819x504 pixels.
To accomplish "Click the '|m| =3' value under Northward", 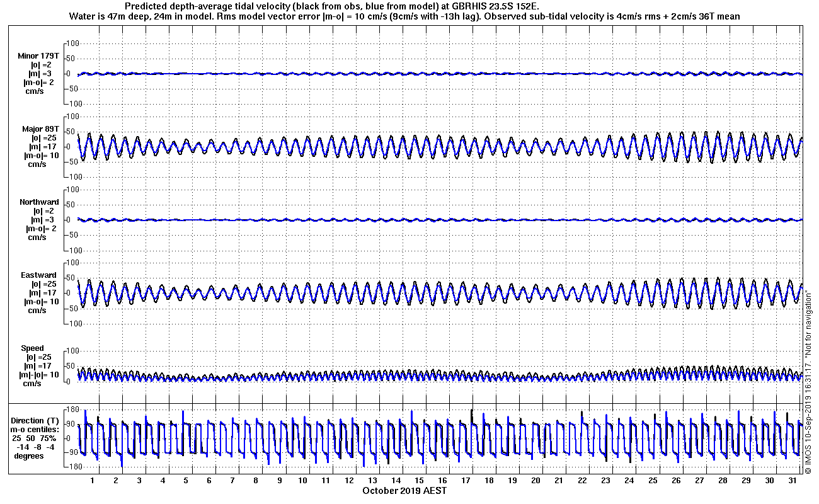I will pos(42,220).
